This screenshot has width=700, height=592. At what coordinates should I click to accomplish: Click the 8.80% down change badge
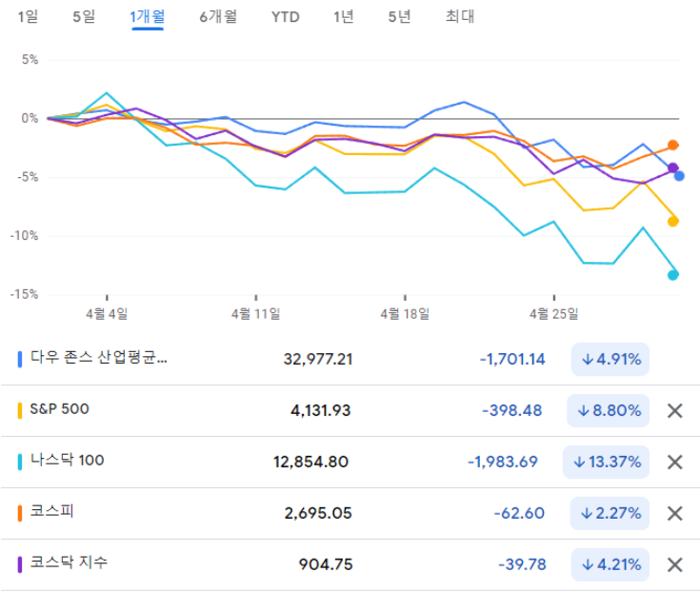[x=608, y=410]
